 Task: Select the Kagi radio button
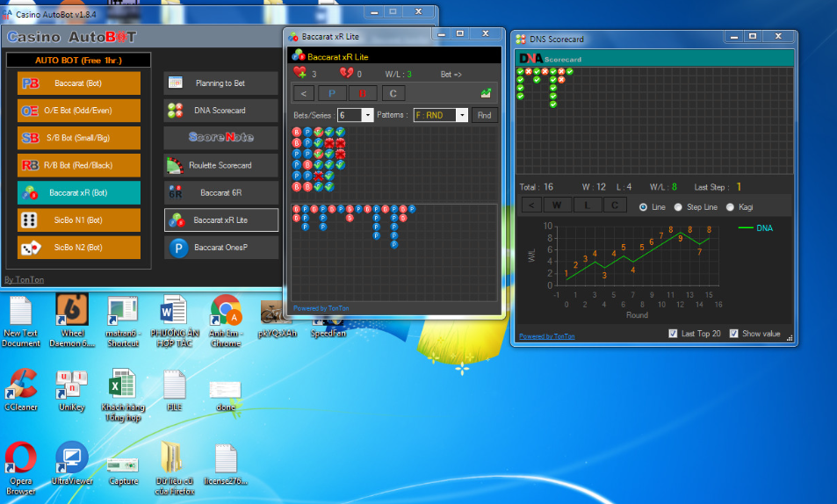[730, 207]
